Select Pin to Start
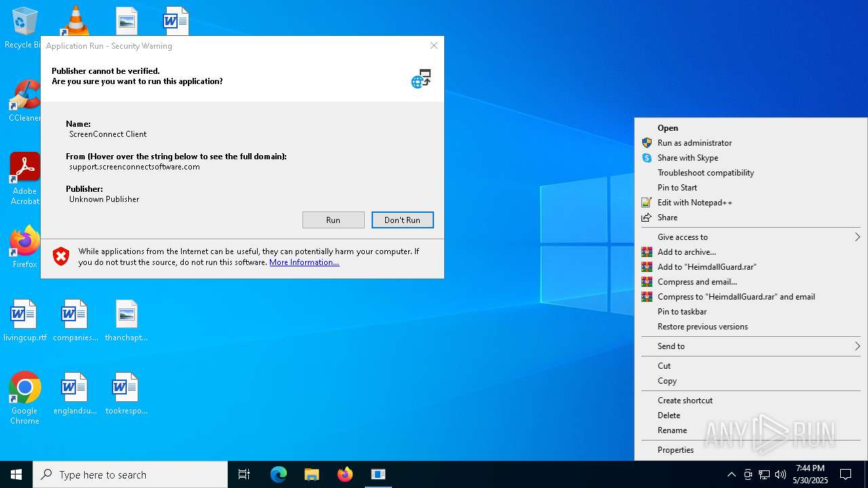This screenshot has height=488, width=868. [751, 188]
